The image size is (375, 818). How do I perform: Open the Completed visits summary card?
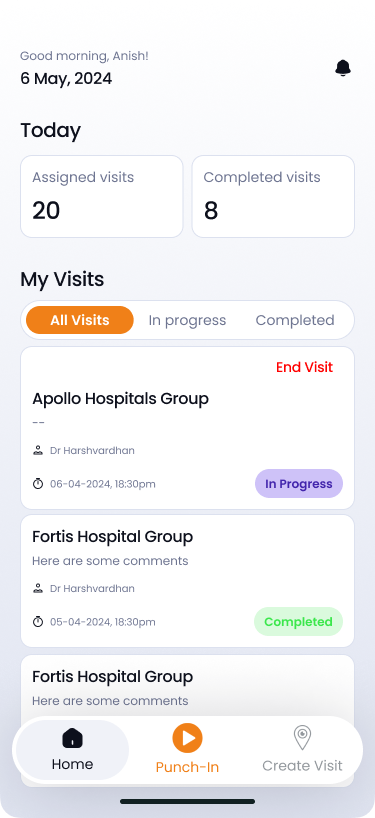(x=273, y=196)
